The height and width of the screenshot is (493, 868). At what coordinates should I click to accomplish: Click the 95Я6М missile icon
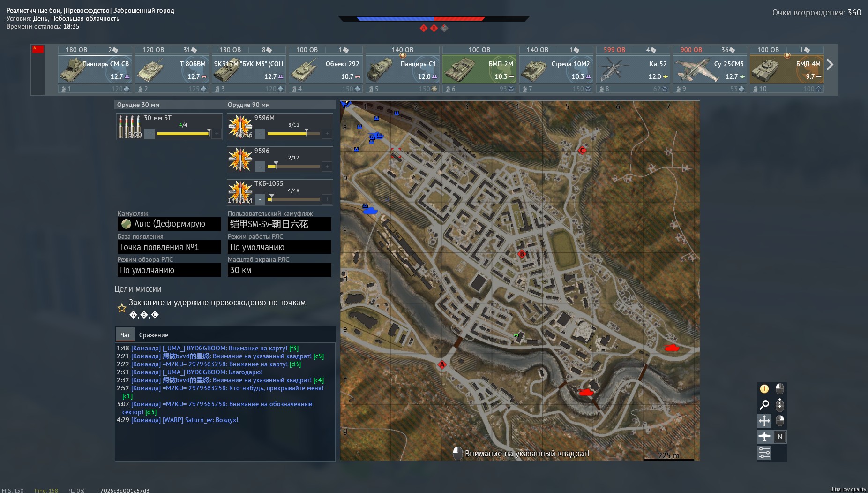click(x=240, y=126)
